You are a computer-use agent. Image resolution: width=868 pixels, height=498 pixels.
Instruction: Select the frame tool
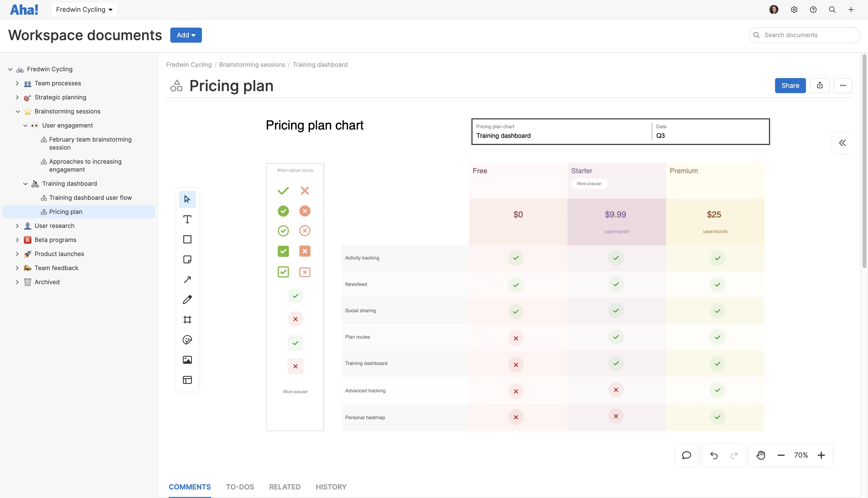(x=187, y=320)
